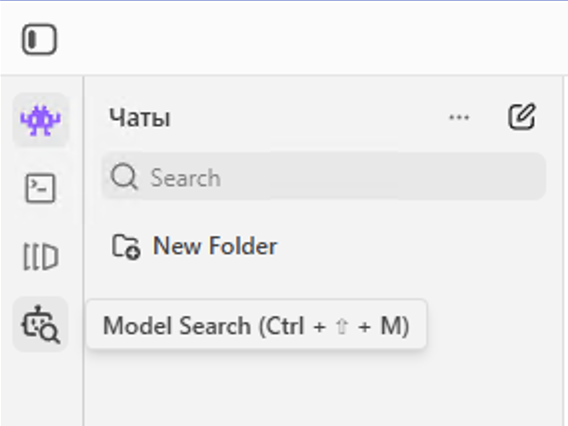This screenshot has height=426, width=568.
Task: Click the Model Search tooltip text
Action: coord(256,325)
